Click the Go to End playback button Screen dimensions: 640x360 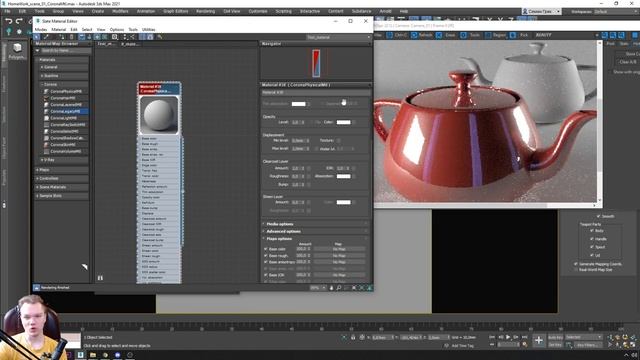point(524,337)
